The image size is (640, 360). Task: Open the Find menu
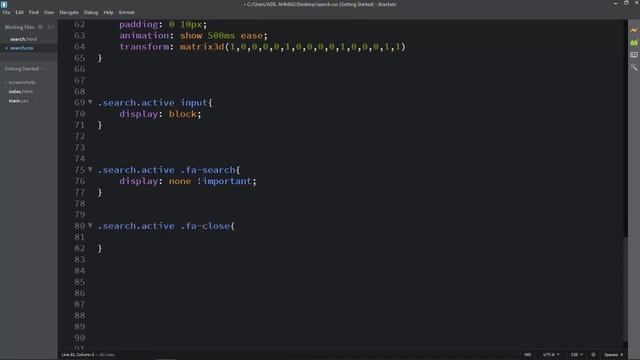33,12
